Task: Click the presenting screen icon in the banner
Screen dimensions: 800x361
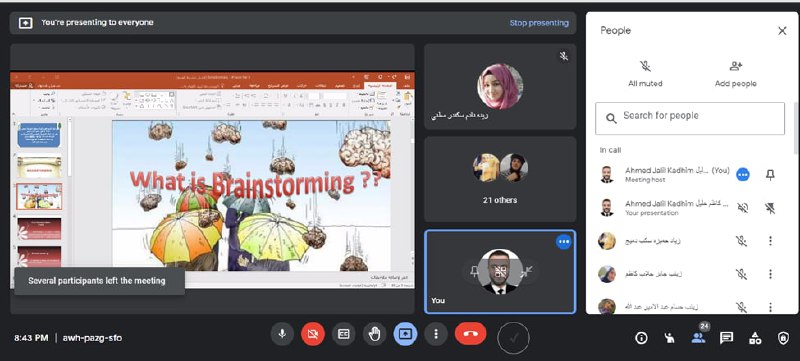Action: coord(26,23)
